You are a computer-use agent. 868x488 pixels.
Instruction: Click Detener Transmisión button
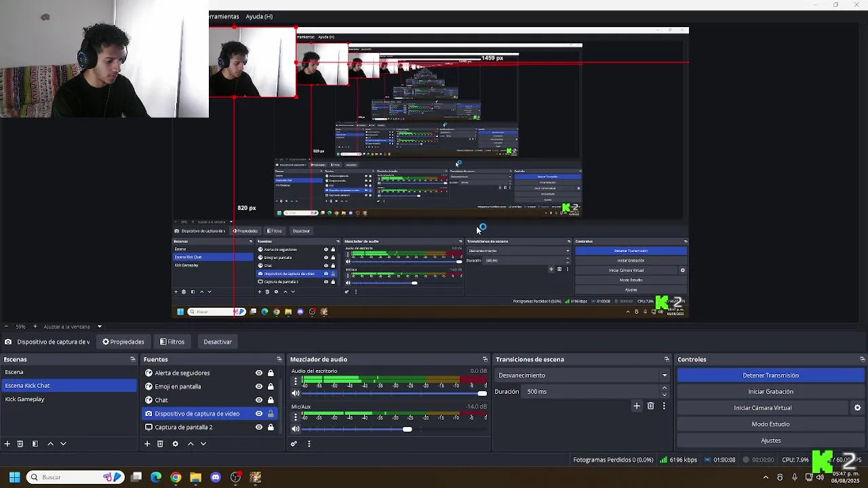pyautogui.click(x=770, y=375)
